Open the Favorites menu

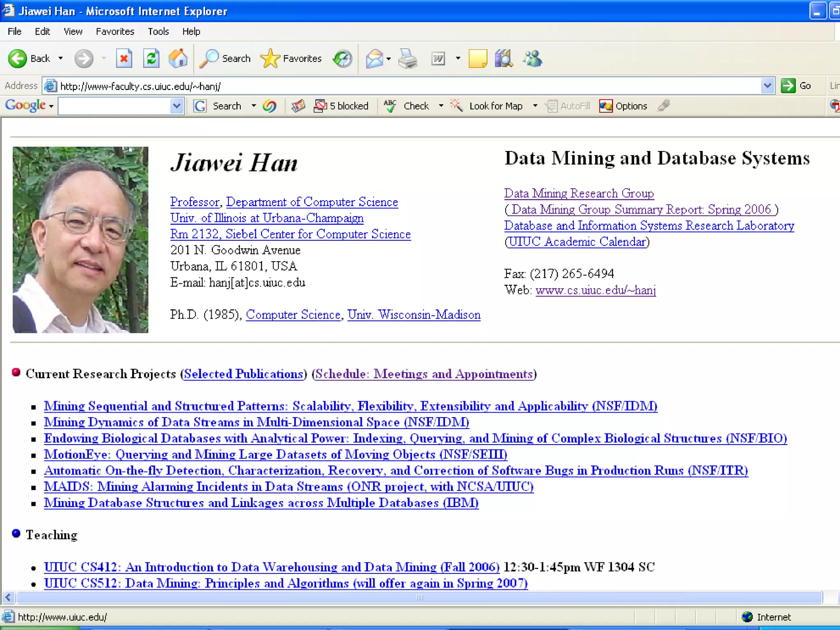[x=115, y=32]
